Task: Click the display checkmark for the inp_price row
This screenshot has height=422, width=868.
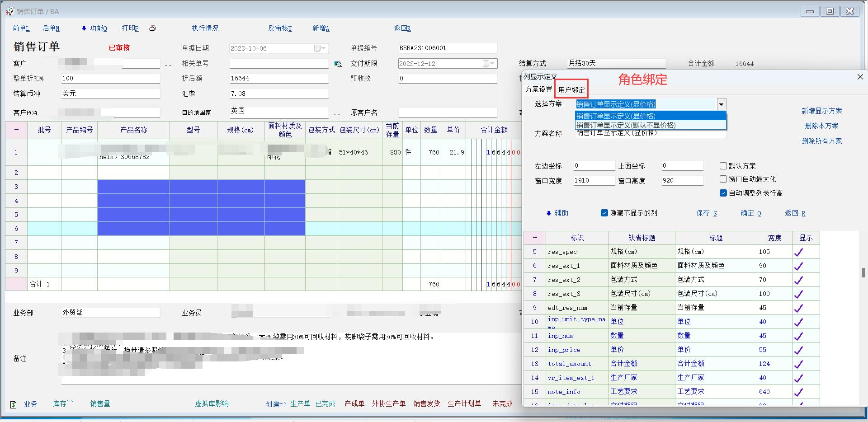Action: tap(798, 350)
